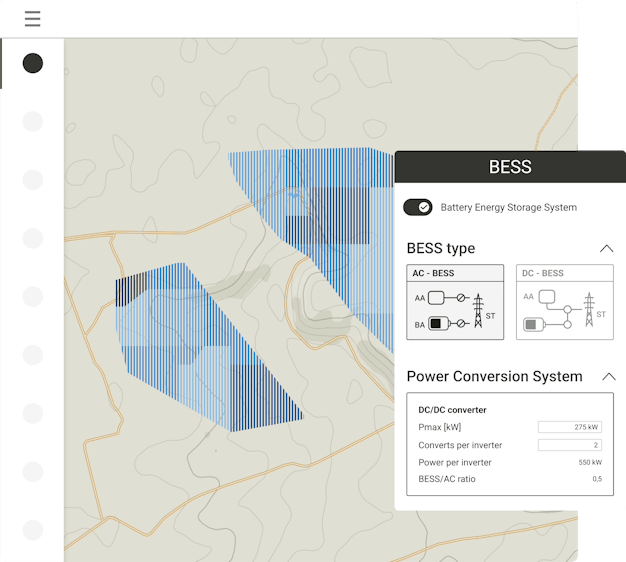
Task: Open the hamburger menu
Action: [32, 19]
